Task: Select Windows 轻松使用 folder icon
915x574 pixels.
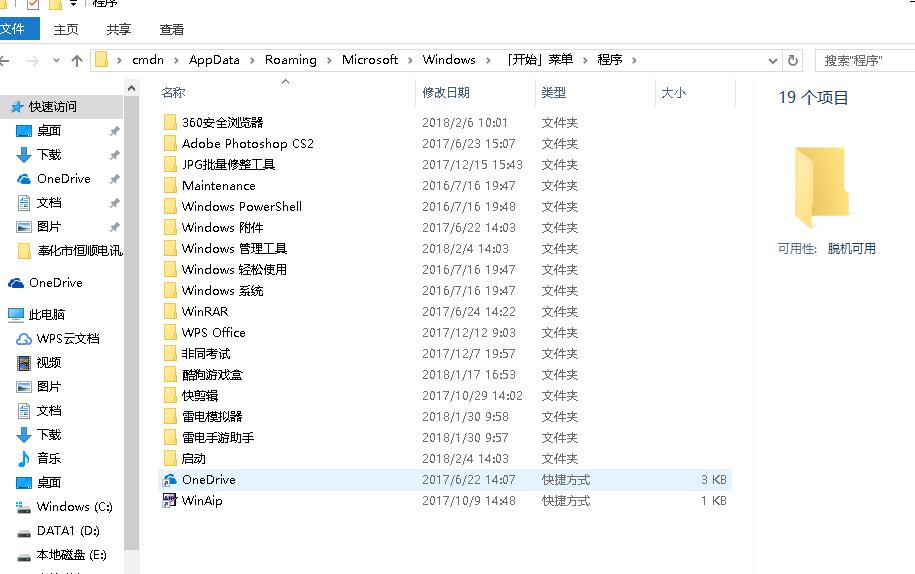Action: [x=170, y=269]
